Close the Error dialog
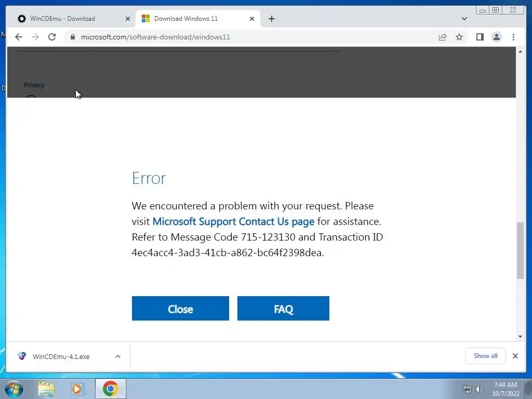Image resolution: width=532 pixels, height=399 pixels. [x=180, y=309]
